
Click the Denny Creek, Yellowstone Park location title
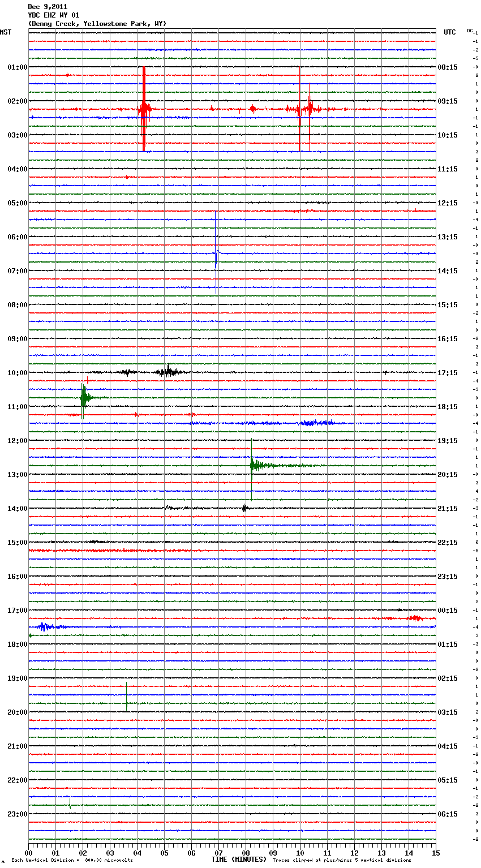(x=97, y=24)
